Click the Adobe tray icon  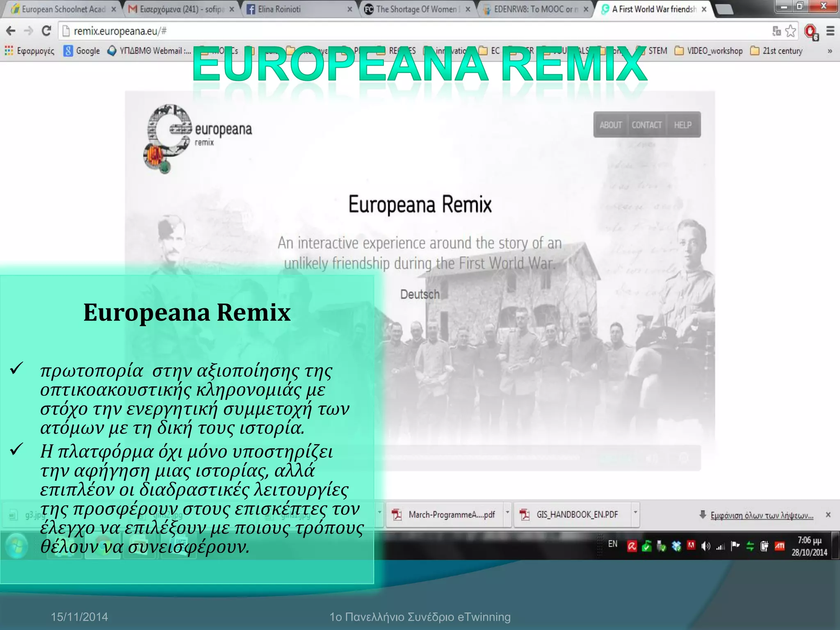(x=691, y=546)
